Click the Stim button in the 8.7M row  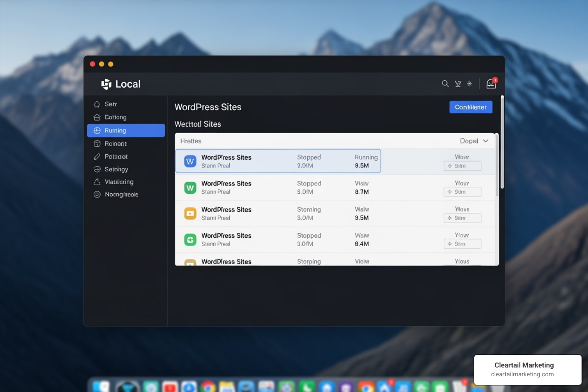pos(462,192)
